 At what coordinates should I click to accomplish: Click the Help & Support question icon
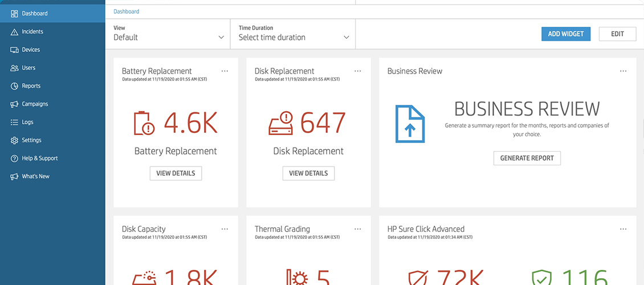(x=14, y=158)
